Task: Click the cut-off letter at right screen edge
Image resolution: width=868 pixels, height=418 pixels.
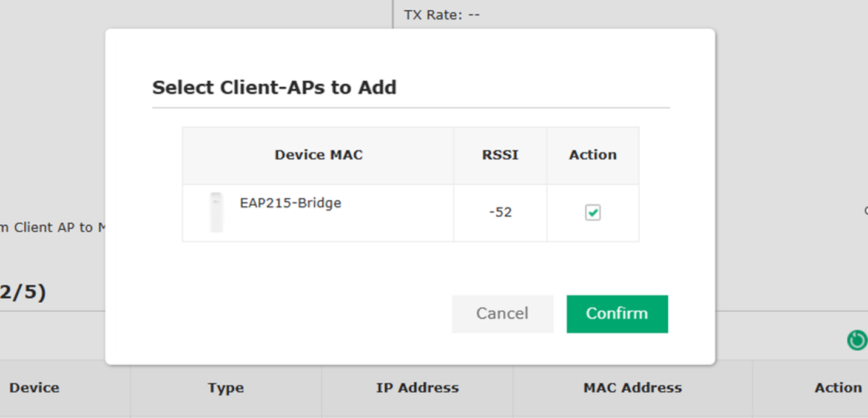Action: [x=865, y=211]
